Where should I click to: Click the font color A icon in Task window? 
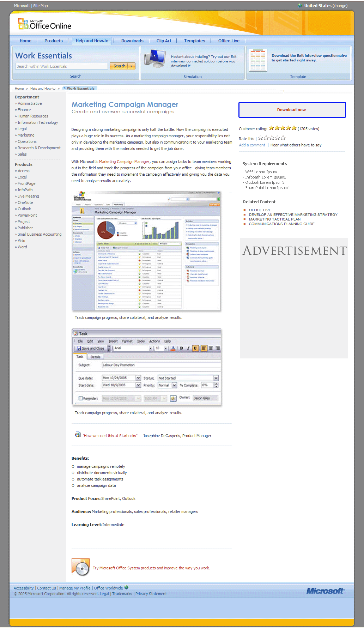tap(173, 348)
